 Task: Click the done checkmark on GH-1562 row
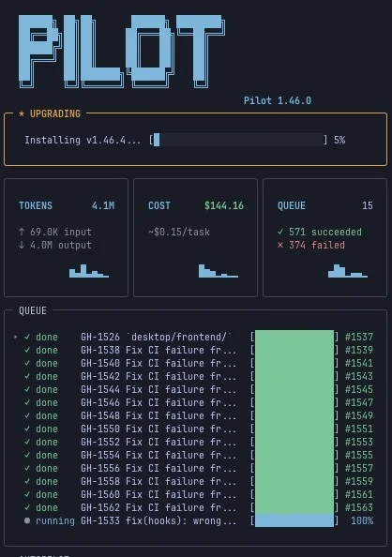[27, 507]
